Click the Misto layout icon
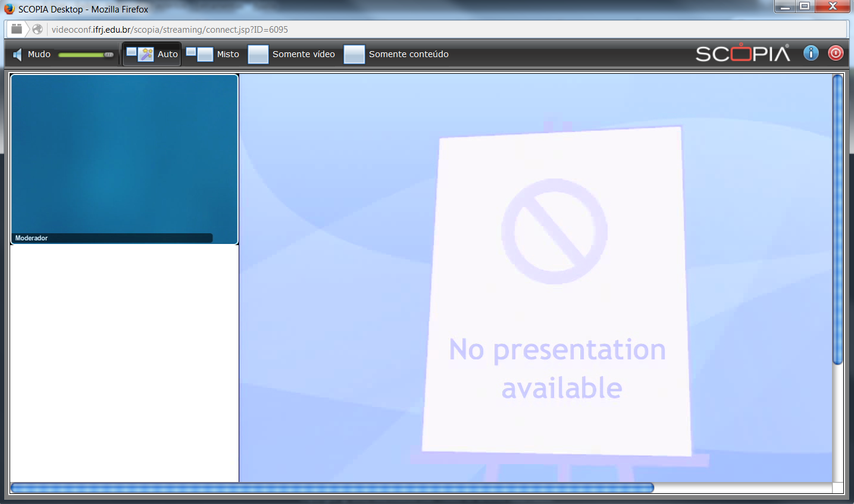 tap(199, 54)
